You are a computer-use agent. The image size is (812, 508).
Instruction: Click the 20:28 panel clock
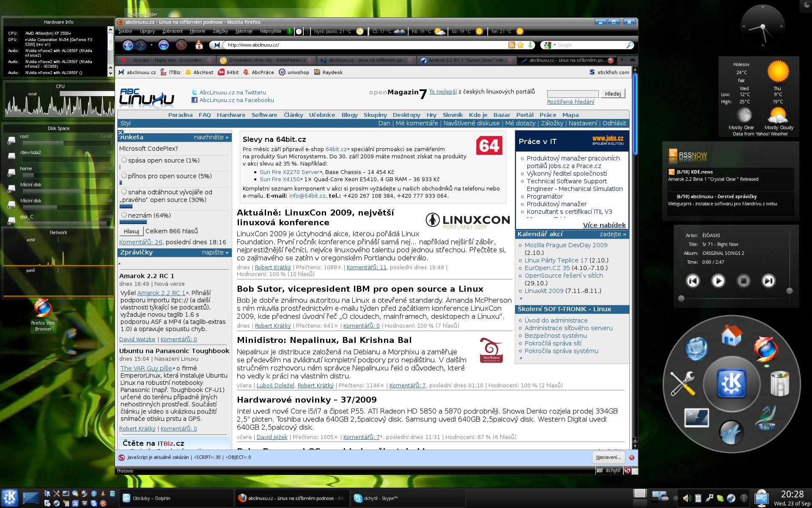792,494
